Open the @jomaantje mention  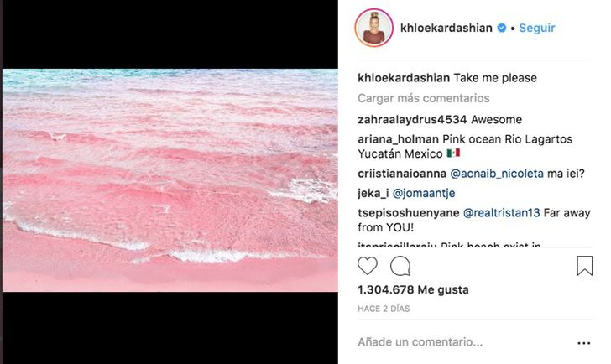[424, 193]
